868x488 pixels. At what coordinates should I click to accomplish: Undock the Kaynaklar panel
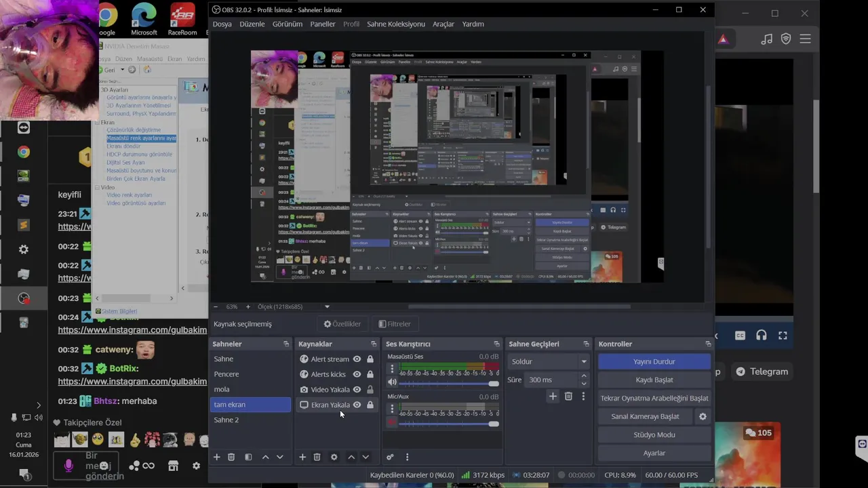pos(374,344)
